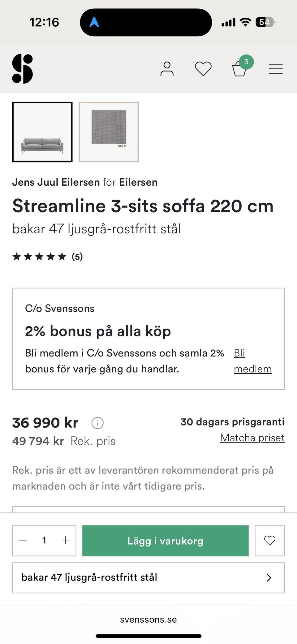Open the wishlist heart in header
The width and height of the screenshot is (297, 644).
coord(203,69)
